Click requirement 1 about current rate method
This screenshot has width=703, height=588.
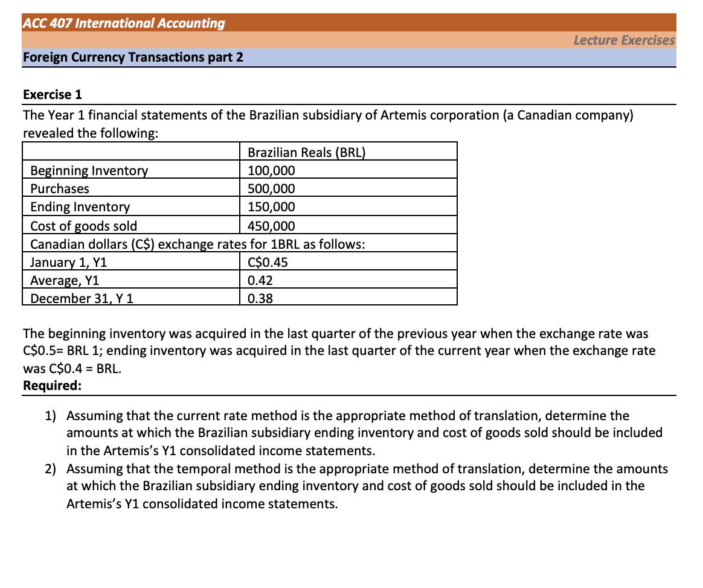(x=354, y=433)
